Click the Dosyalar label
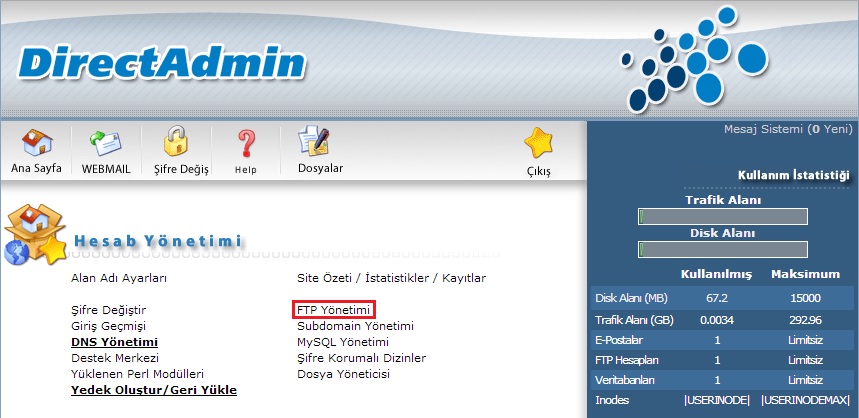The height and width of the screenshot is (418, 859). pyautogui.click(x=320, y=168)
